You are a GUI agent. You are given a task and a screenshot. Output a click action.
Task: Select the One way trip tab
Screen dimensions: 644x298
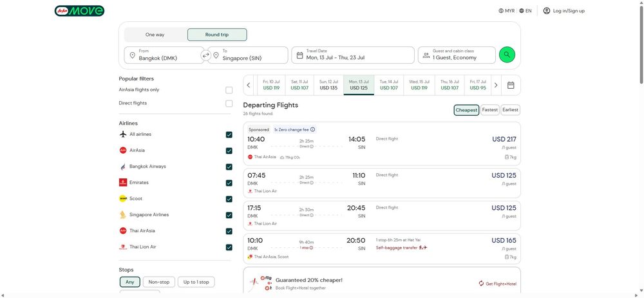(155, 35)
